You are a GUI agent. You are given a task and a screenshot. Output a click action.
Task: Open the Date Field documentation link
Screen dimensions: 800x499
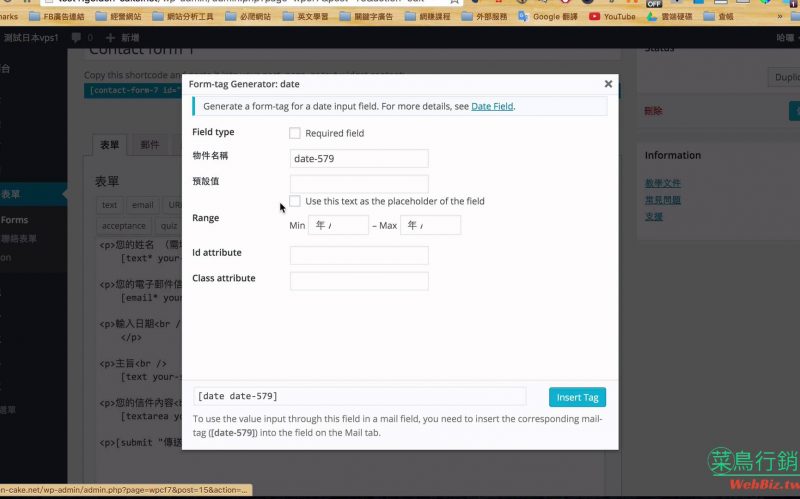[x=492, y=106]
